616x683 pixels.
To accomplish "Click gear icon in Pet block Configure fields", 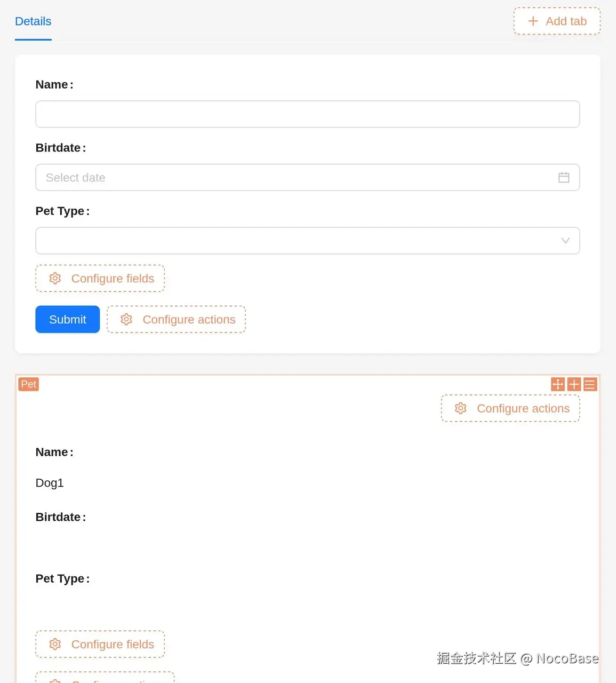I will 55,645.
